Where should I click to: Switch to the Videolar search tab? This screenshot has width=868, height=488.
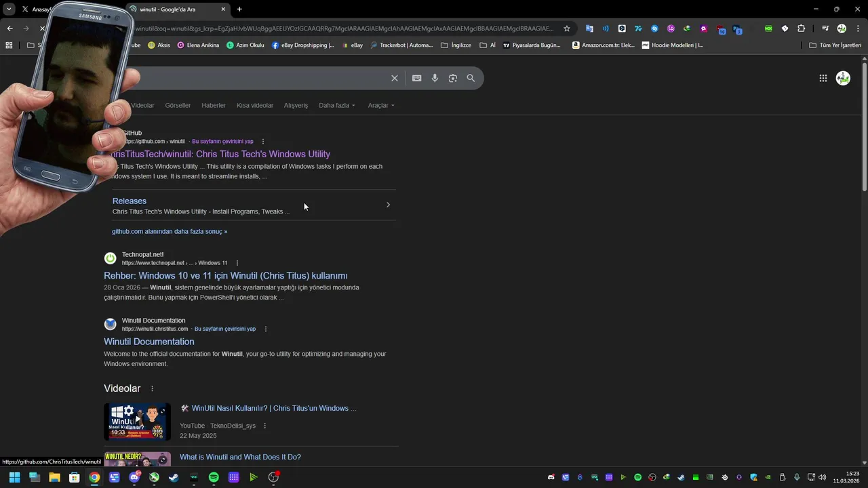tap(142, 105)
